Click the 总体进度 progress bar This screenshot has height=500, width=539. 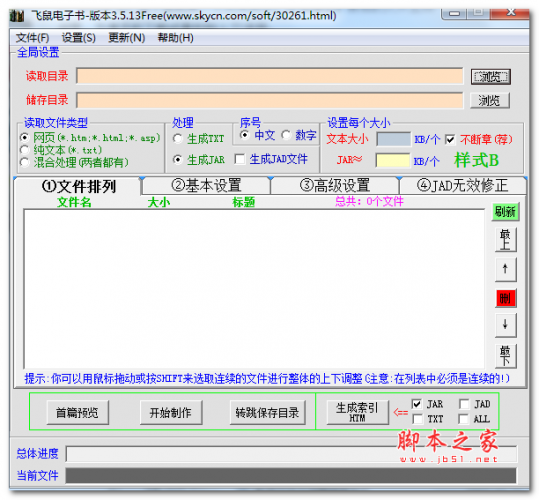(291, 454)
